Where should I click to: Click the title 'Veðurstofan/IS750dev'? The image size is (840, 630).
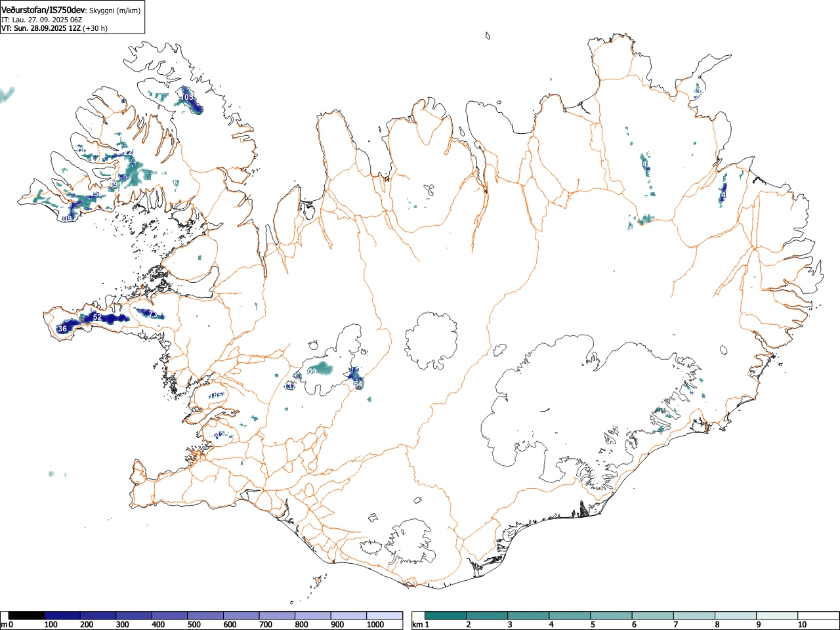43,10
